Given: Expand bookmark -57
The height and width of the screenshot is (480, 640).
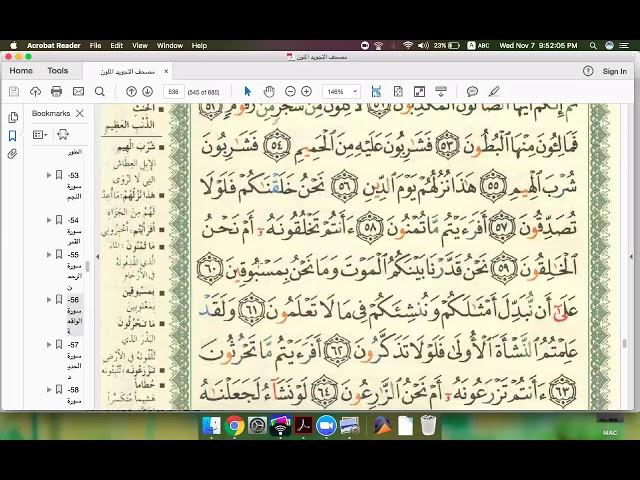Looking at the screenshot, I should [x=49, y=344].
